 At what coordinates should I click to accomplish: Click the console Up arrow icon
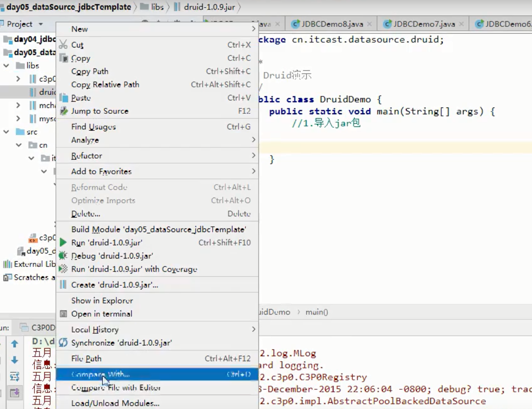pyautogui.click(x=15, y=344)
